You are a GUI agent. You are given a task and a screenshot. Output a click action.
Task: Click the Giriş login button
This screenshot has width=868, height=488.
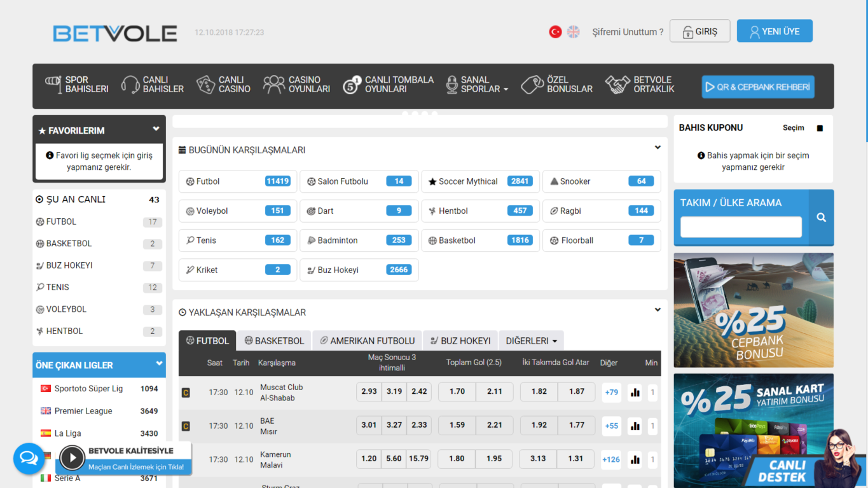coord(699,31)
